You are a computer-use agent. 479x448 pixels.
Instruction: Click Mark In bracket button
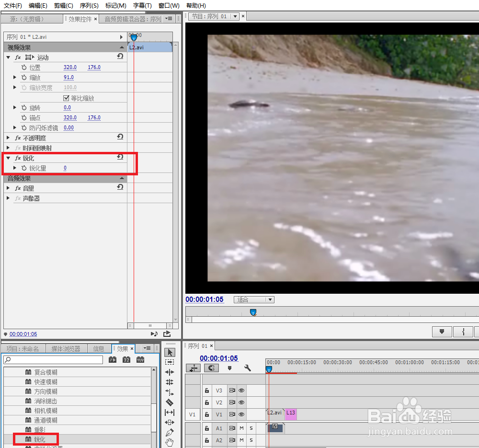[x=463, y=332]
